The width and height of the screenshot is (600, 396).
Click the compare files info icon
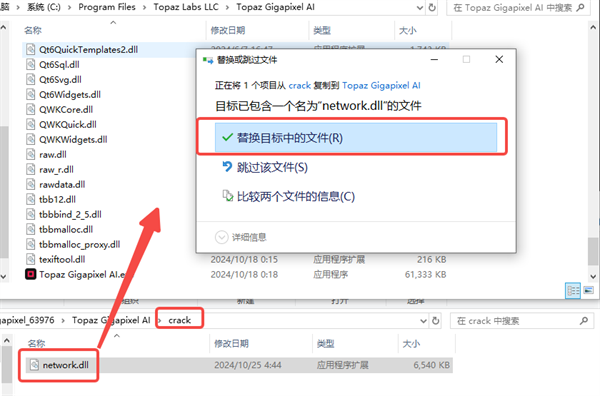[x=228, y=196]
